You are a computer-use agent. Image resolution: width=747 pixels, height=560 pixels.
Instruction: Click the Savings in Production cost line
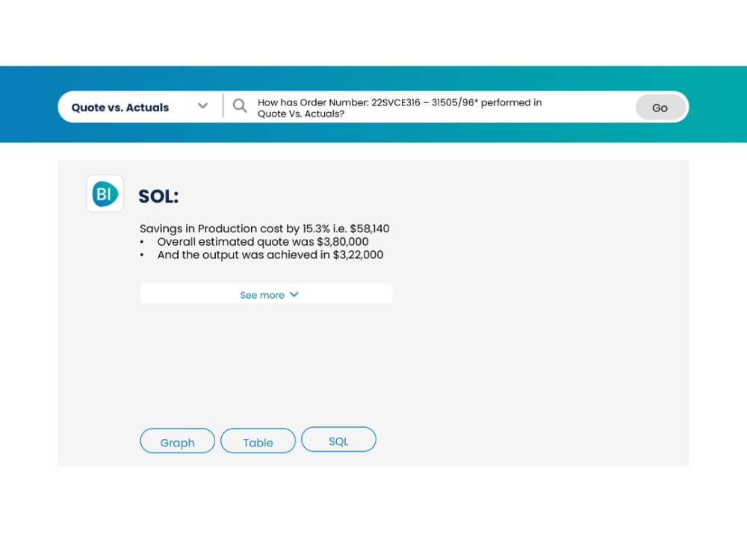click(264, 228)
